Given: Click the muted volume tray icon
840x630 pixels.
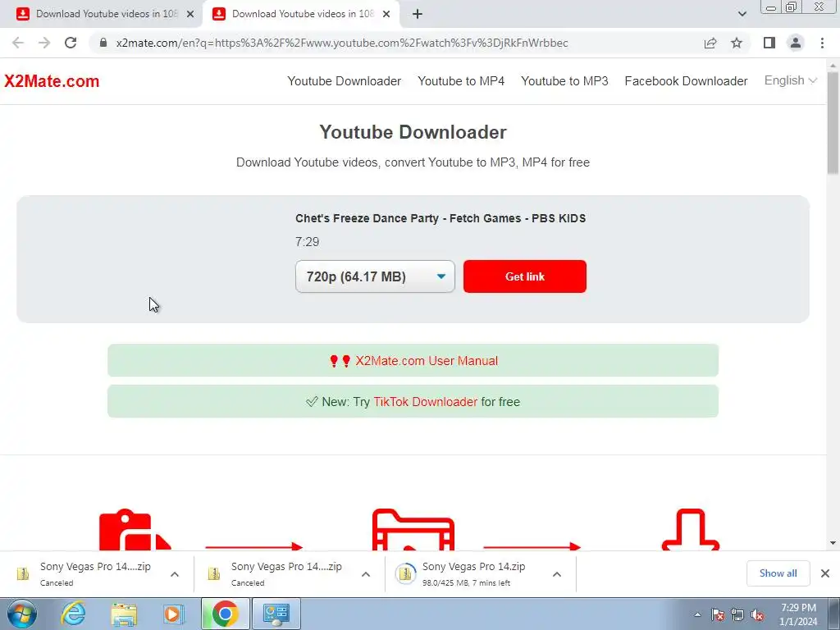Looking at the screenshot, I should (757, 614).
